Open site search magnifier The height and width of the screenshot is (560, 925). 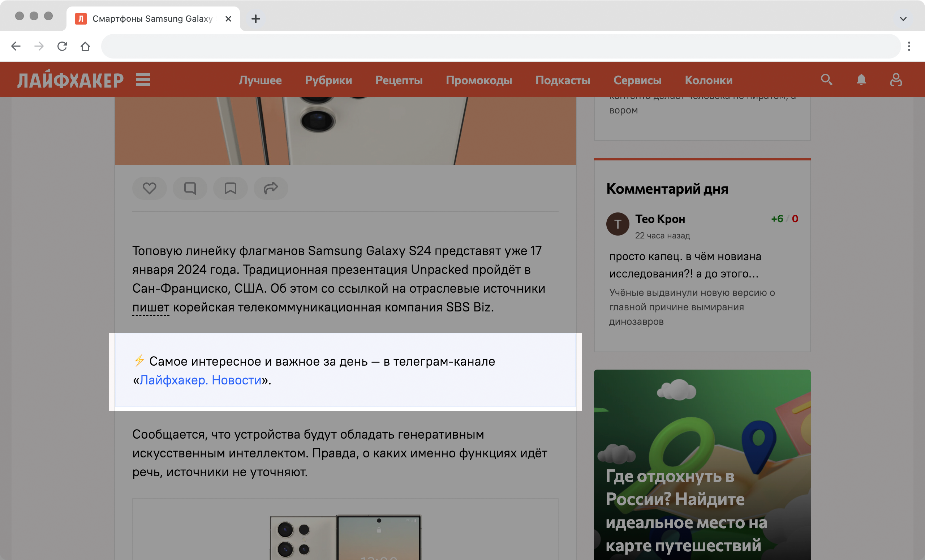coord(827,79)
